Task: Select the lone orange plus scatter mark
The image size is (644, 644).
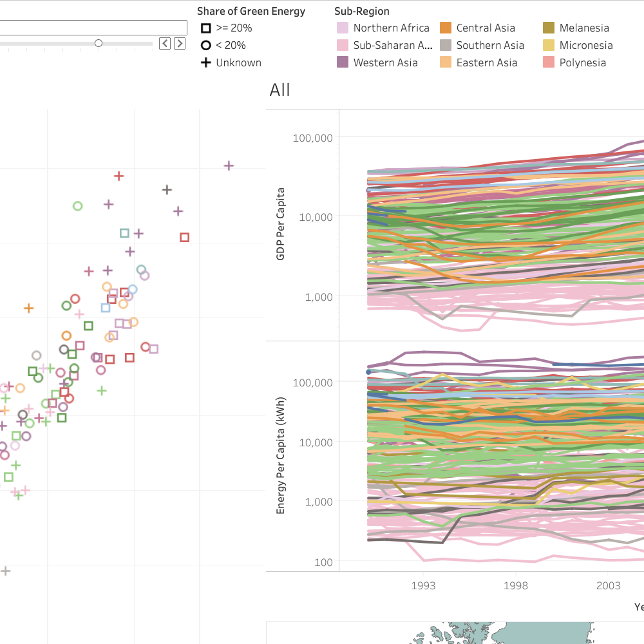Action: pos(28,308)
